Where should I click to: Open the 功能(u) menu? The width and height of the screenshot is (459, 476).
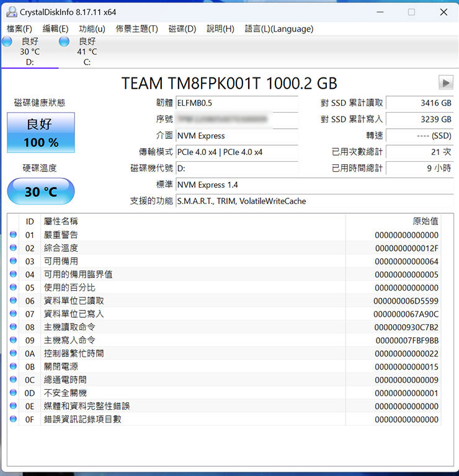point(92,29)
